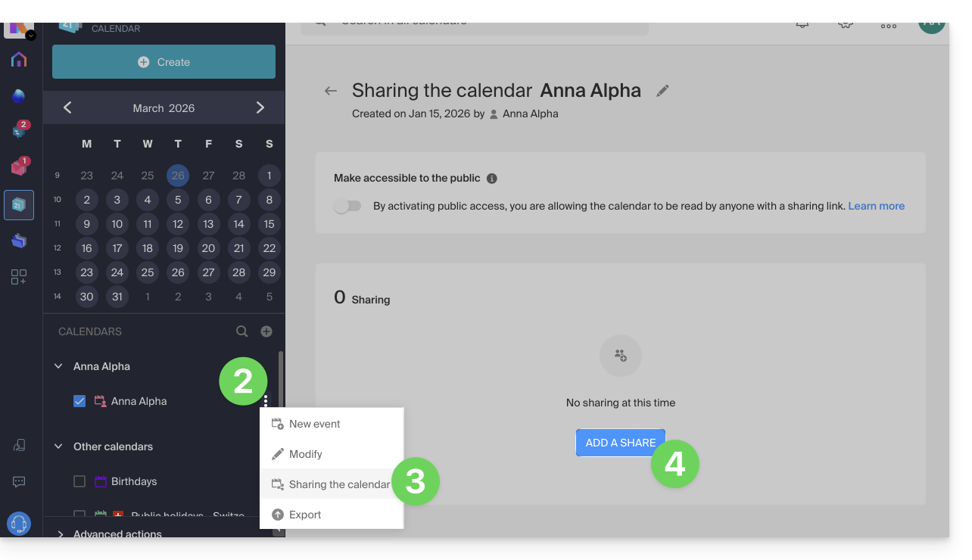This screenshot has width=972, height=560.
Task: Collapse the Other calendars section
Action: (x=58, y=446)
